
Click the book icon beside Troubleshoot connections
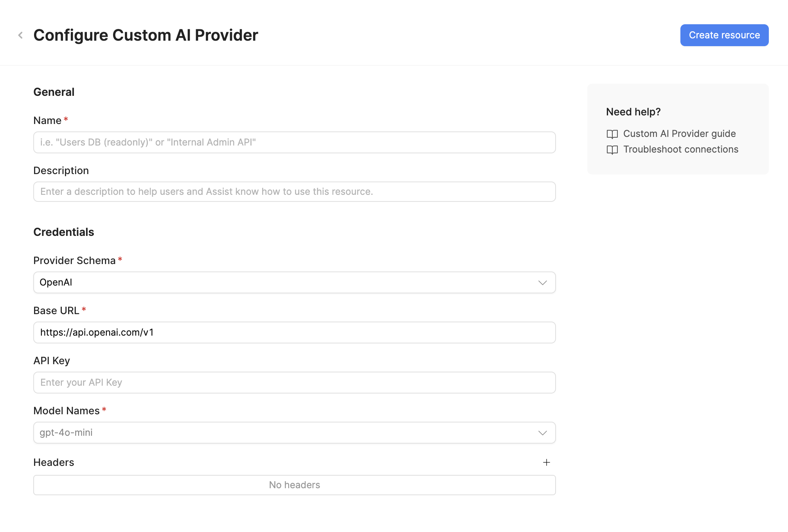point(612,150)
